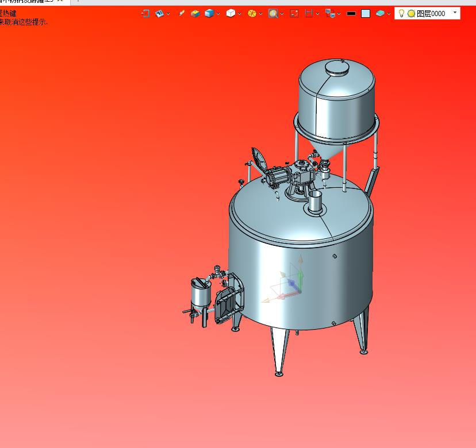Select the blue shaded cube display icon
This screenshot has height=448, width=476.
(x=209, y=13)
